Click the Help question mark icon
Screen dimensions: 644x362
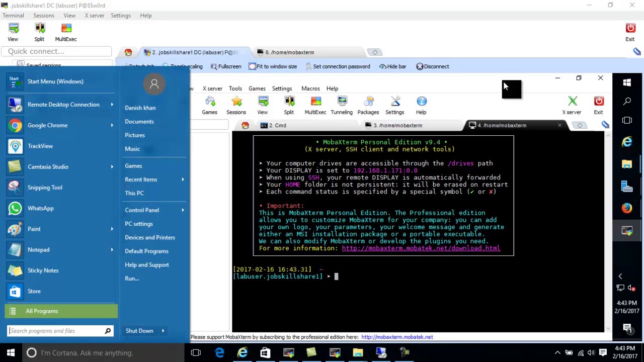tap(421, 102)
